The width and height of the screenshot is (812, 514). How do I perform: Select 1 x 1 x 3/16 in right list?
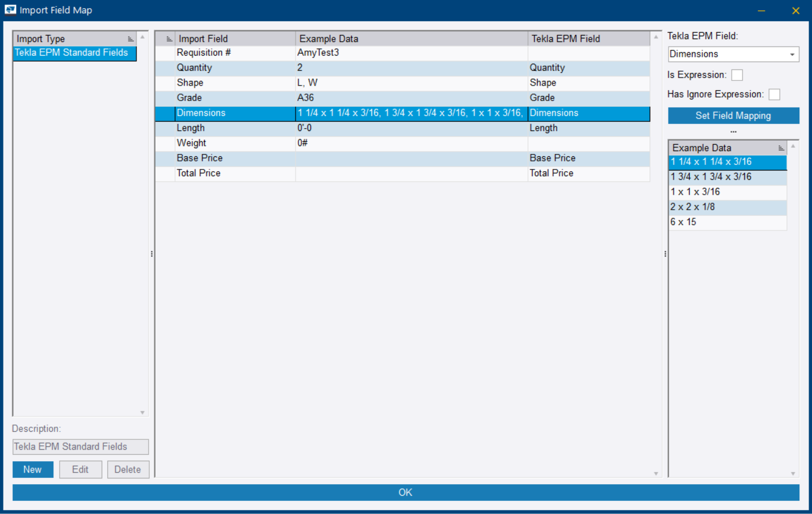click(728, 192)
